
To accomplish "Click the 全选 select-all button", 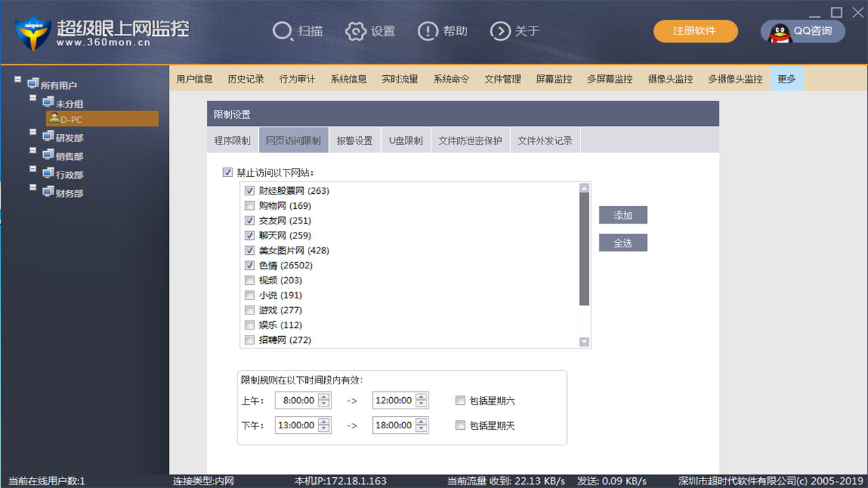I will [623, 242].
